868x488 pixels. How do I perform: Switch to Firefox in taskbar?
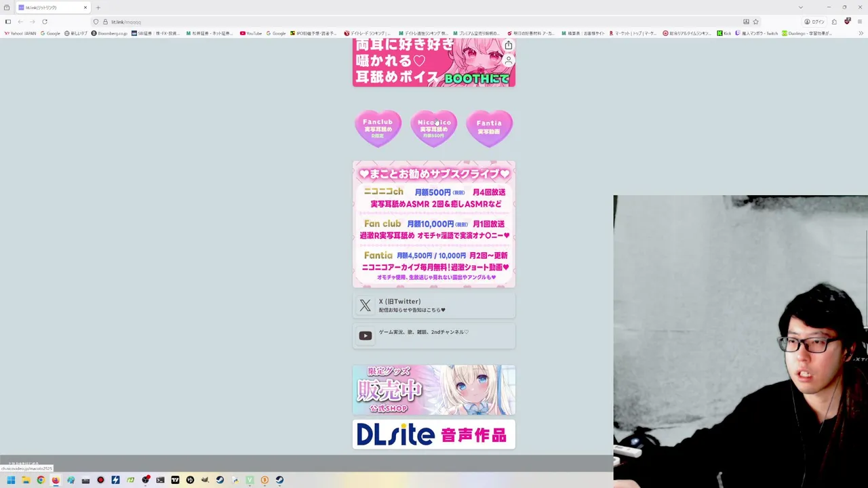(x=56, y=480)
